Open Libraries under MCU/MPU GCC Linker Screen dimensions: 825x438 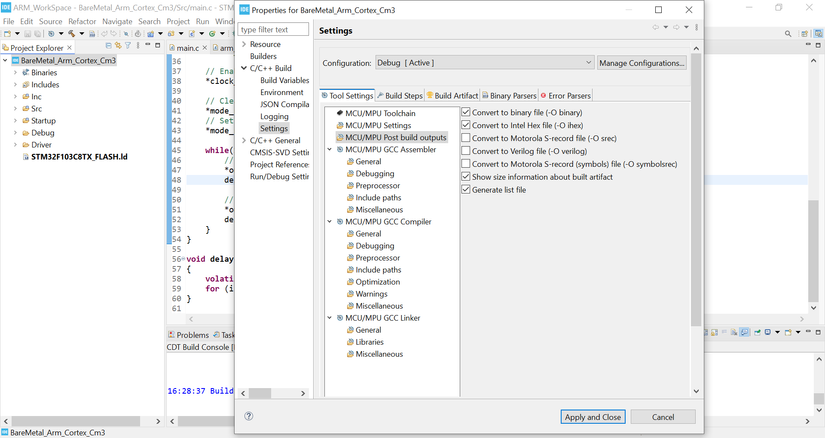(369, 342)
